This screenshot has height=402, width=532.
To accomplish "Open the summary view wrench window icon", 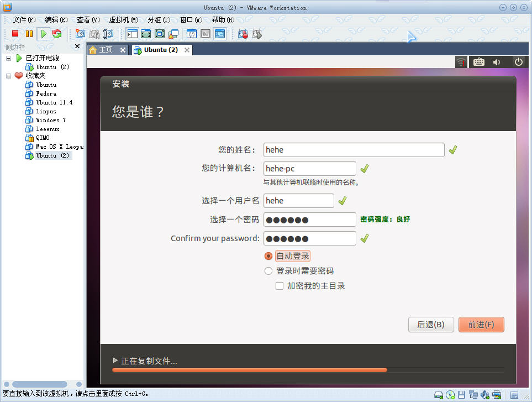I will pos(192,34).
